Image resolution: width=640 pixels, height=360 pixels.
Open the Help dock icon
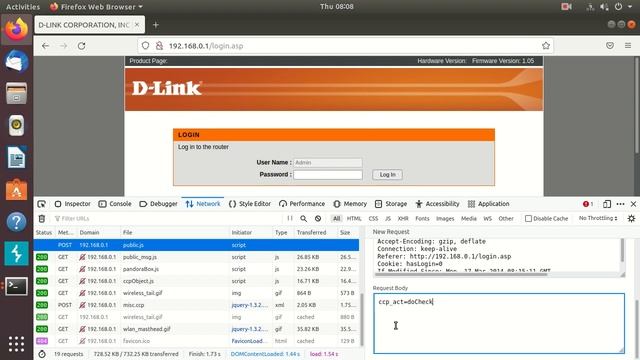coord(16,222)
